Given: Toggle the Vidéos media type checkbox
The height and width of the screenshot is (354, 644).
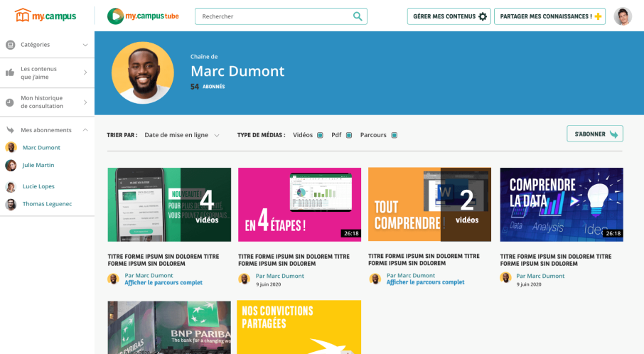Looking at the screenshot, I should coord(320,135).
